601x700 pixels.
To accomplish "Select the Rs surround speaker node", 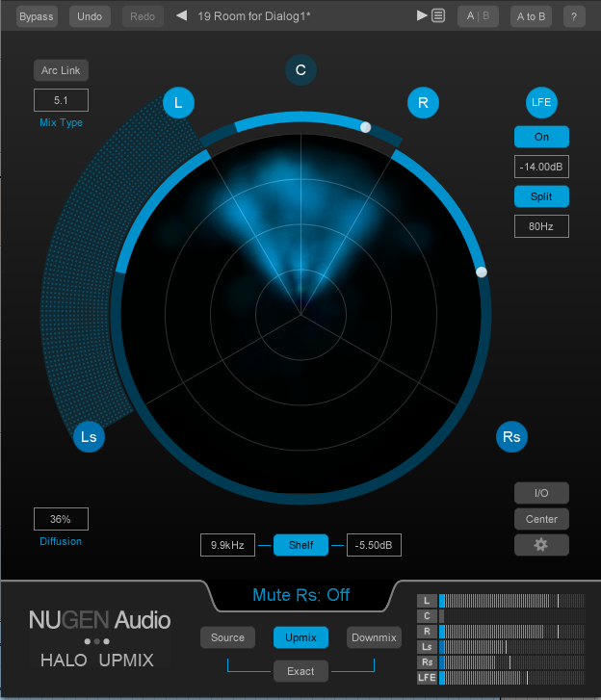I will click(x=511, y=436).
